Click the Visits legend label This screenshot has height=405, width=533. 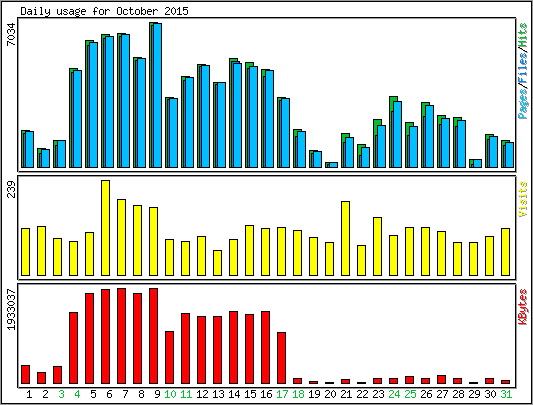click(x=523, y=199)
